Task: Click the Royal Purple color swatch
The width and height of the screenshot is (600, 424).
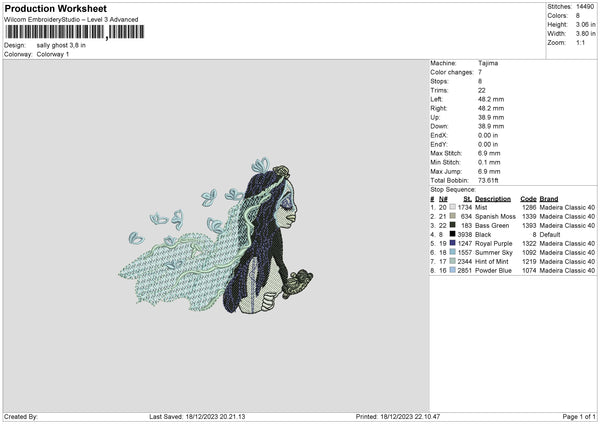Action: tap(453, 243)
